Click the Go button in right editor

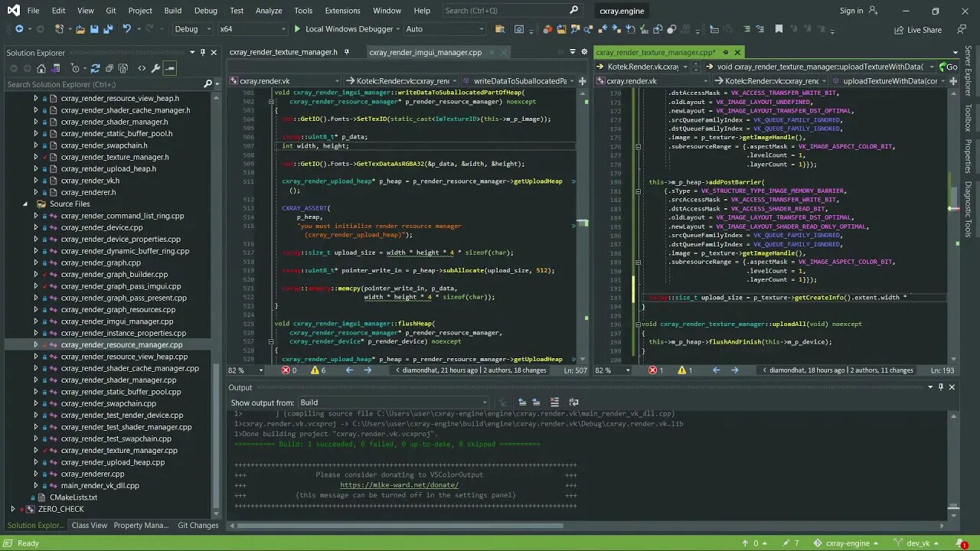click(948, 67)
